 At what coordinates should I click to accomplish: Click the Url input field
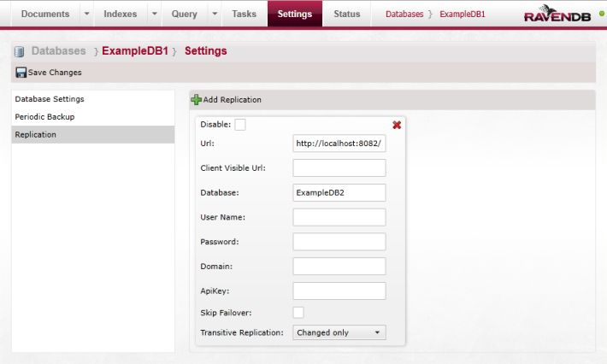339,144
